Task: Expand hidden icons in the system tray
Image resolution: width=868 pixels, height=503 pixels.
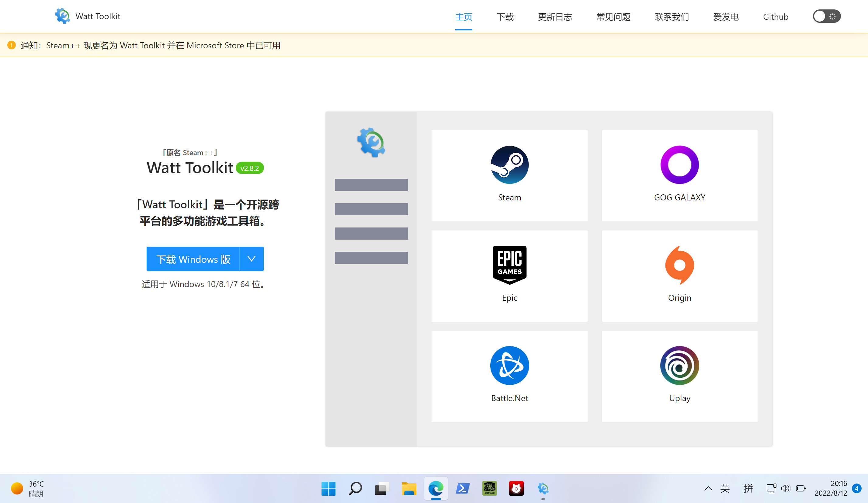Action: [708, 488]
